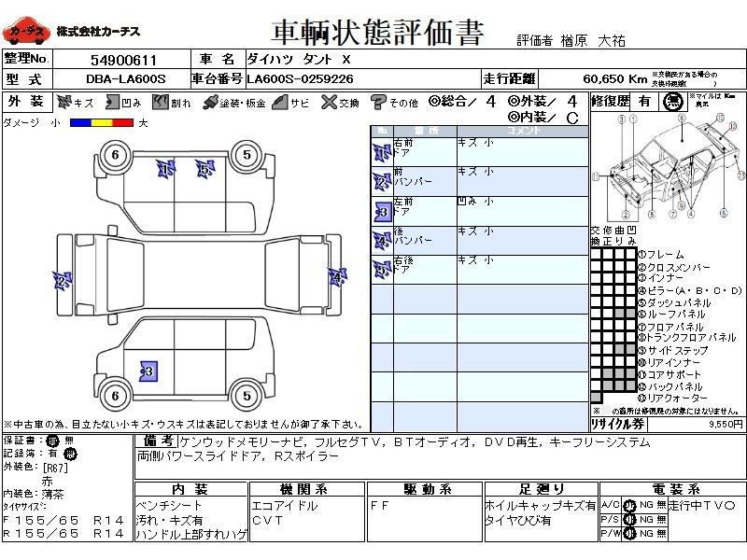
Task: Select the A/C OK indicator
Action: click(629, 505)
